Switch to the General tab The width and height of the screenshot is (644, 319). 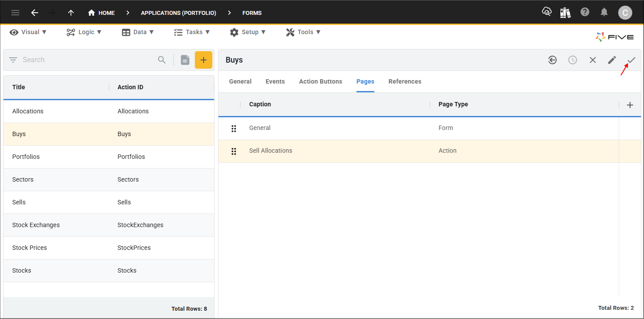[x=240, y=81]
